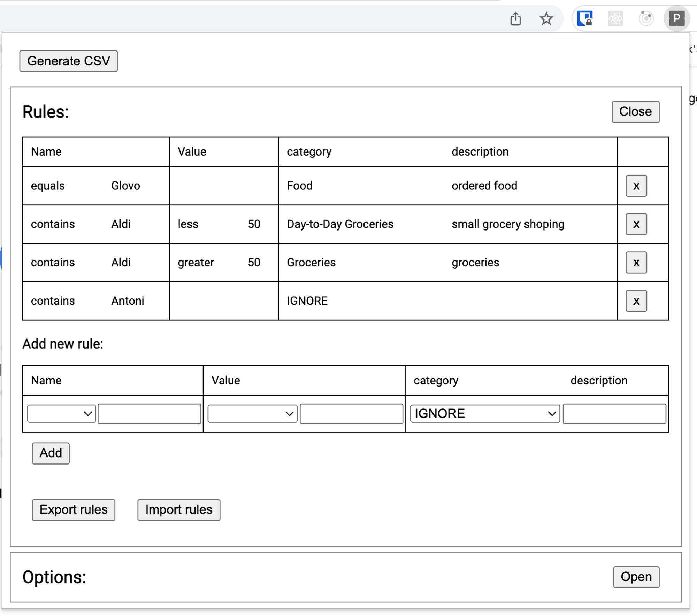Open the Options section
The width and height of the screenshot is (697, 616).
coord(636,577)
